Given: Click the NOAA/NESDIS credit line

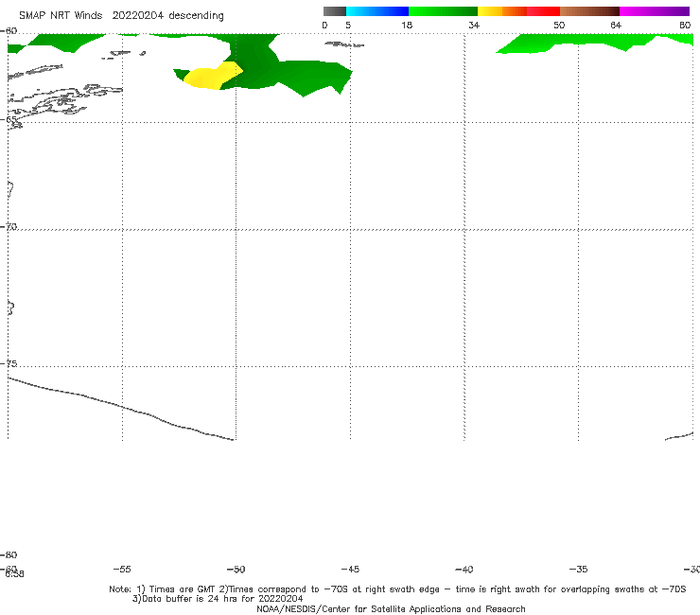Looking at the screenshot, I should click(391, 609).
